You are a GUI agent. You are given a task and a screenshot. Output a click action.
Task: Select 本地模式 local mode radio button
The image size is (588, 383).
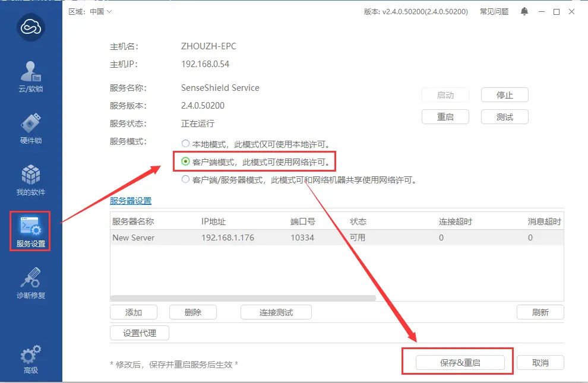coord(186,144)
